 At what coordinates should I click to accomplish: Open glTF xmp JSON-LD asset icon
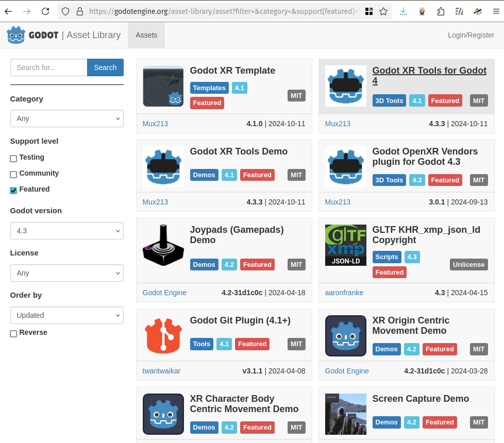pos(346,245)
